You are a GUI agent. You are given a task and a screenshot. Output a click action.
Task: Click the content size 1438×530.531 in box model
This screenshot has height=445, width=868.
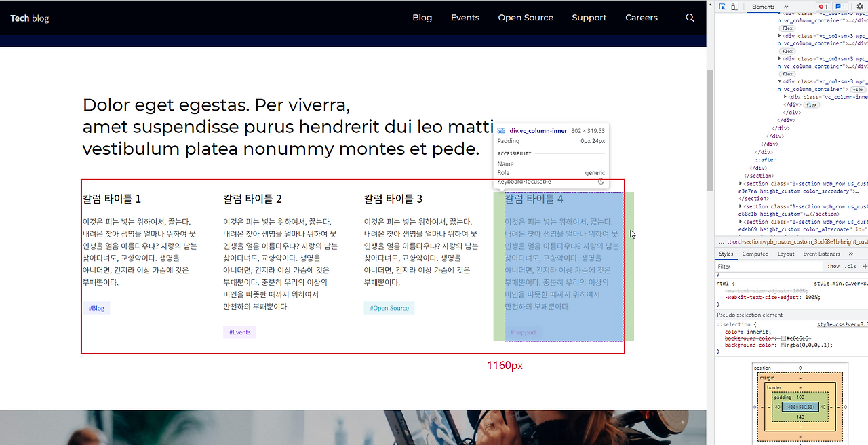[800, 407]
